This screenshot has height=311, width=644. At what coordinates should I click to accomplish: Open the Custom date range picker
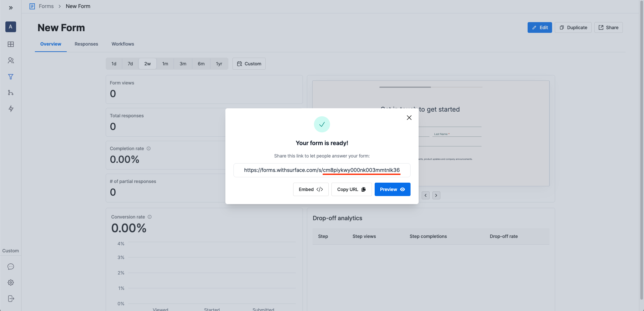[x=249, y=64]
